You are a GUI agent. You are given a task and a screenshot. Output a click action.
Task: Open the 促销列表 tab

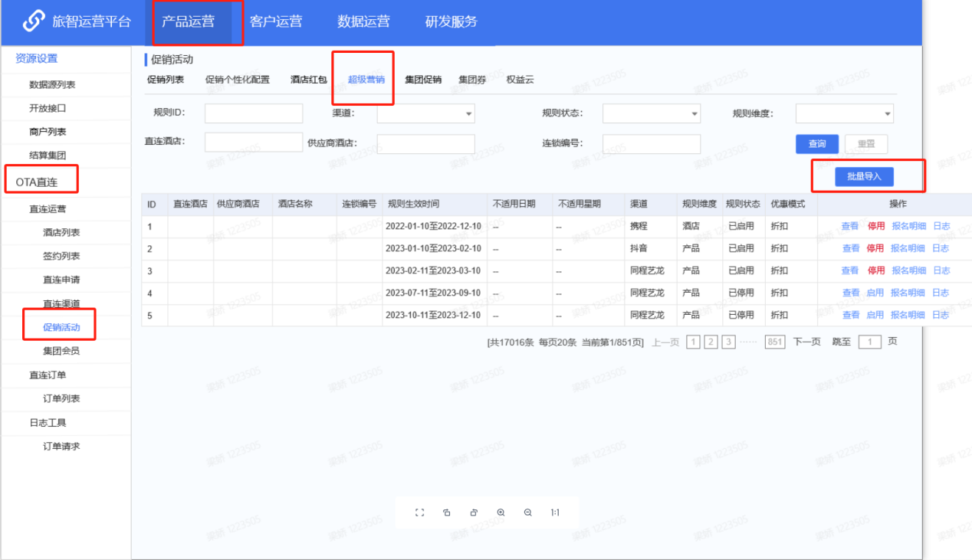click(x=165, y=80)
